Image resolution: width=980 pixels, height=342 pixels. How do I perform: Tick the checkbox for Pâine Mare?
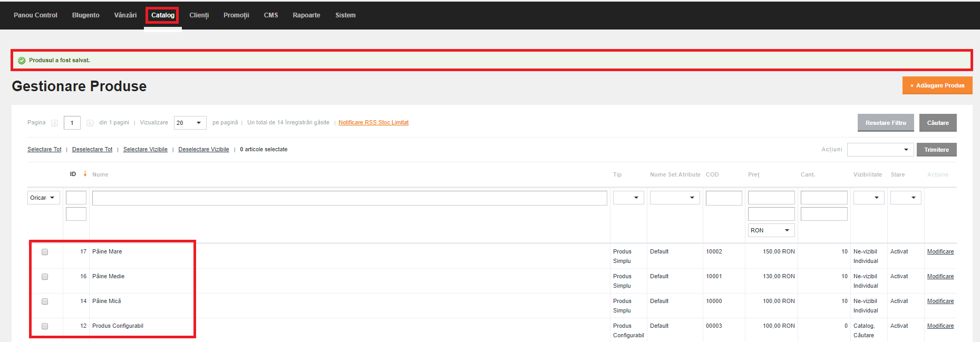click(45, 252)
